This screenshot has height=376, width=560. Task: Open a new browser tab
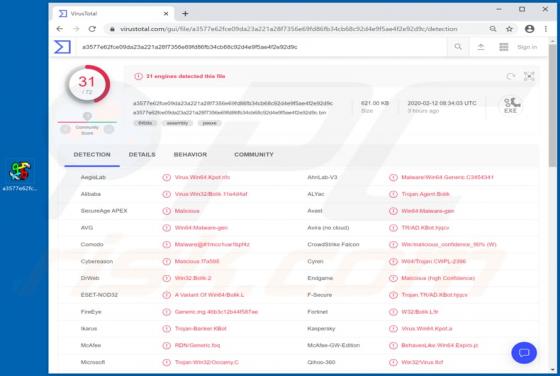coord(185,14)
